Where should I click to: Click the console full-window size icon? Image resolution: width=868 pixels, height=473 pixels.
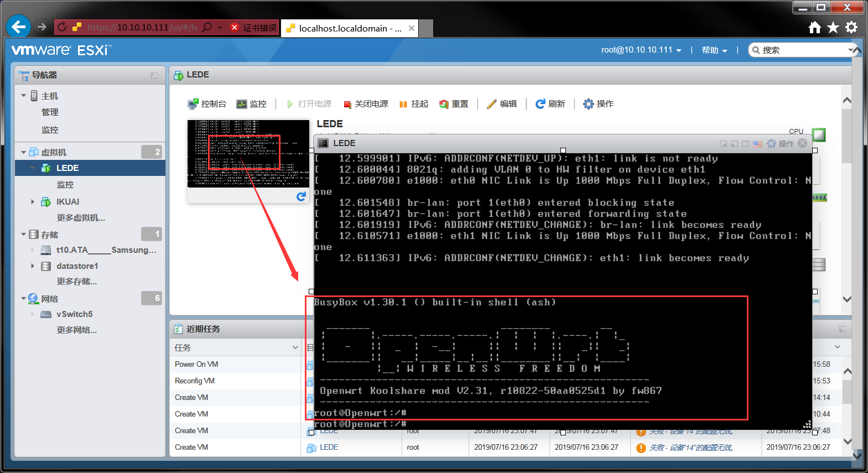point(745,144)
